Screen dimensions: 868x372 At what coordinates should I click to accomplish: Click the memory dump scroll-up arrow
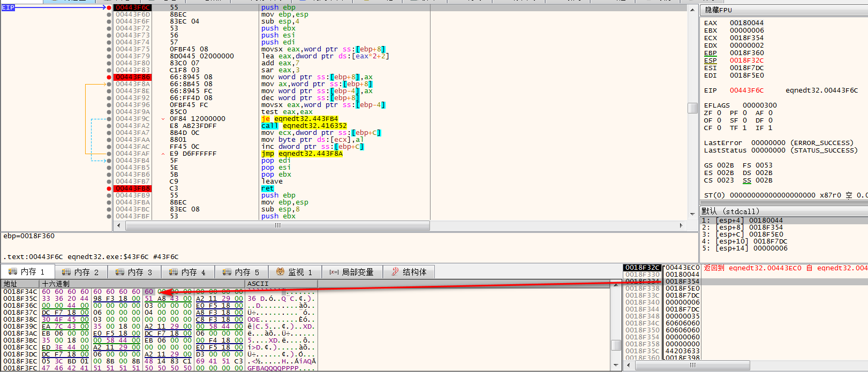coord(616,284)
